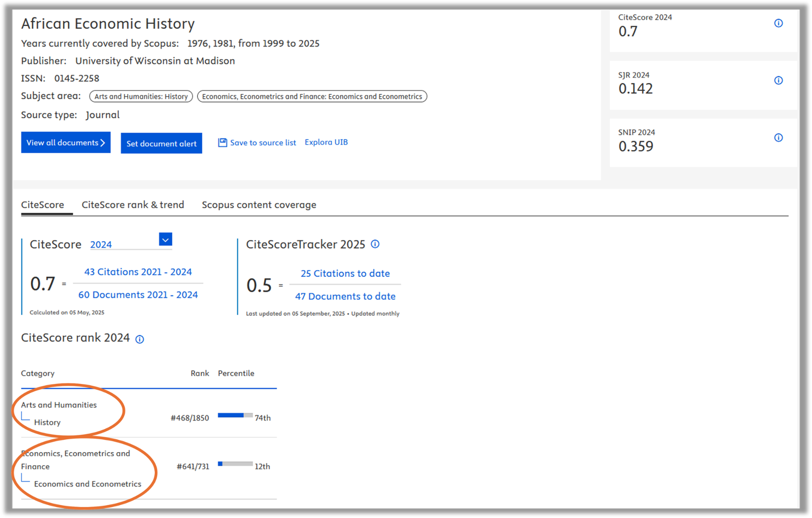
Task: Switch to the CiteScore tab
Action: point(42,205)
